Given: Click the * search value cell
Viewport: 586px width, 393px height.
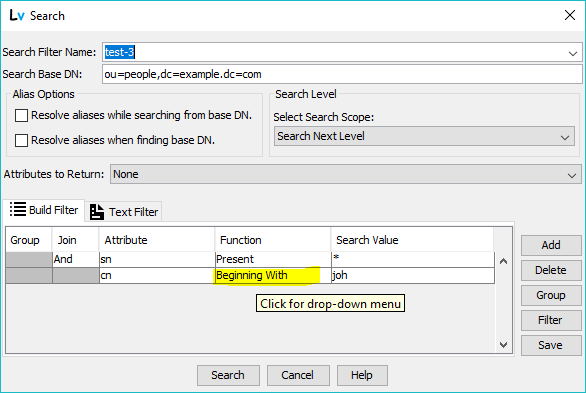Looking at the screenshot, I should [x=413, y=259].
